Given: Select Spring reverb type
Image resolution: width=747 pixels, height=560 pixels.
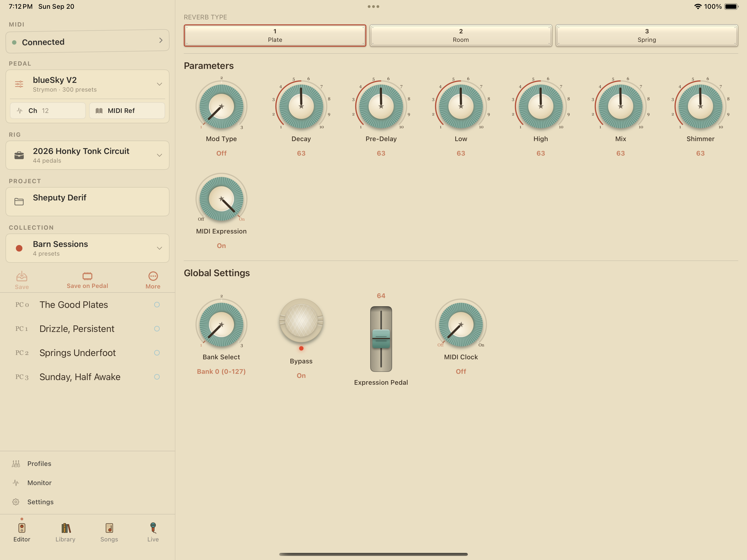Looking at the screenshot, I should coord(647,36).
